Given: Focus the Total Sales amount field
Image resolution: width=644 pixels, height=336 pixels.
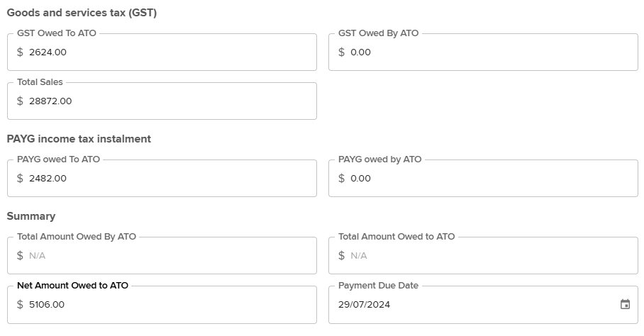Looking at the screenshot, I should (x=162, y=101).
